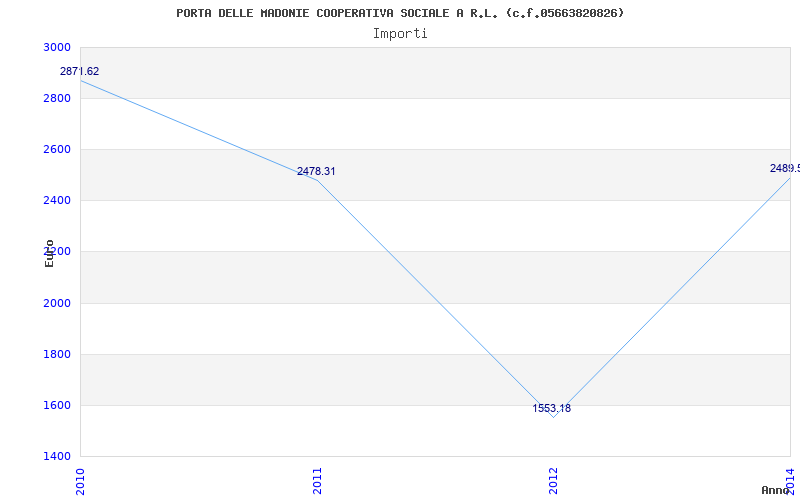Click the 2011 x-axis year label

[317, 481]
